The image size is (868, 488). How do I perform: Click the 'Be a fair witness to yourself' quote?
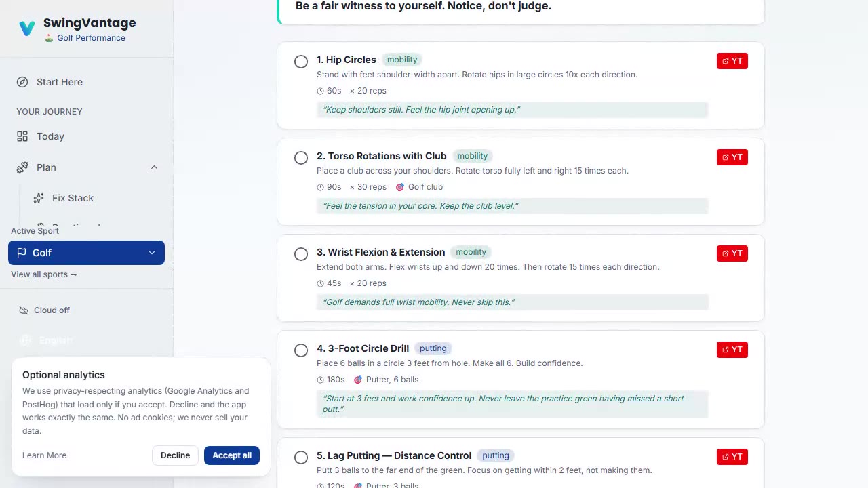click(x=423, y=6)
